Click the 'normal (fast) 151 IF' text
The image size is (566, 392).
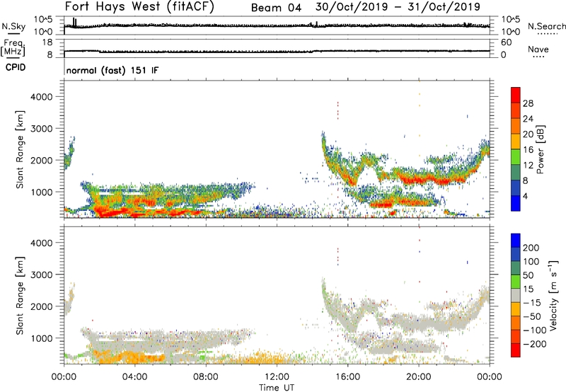[112, 70]
